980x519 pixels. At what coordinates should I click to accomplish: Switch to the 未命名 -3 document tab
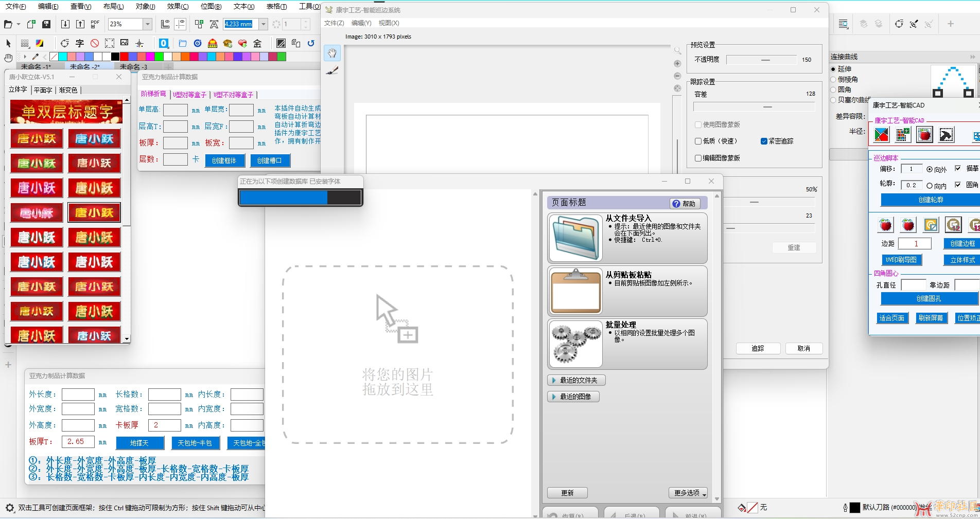pyautogui.click(x=133, y=67)
